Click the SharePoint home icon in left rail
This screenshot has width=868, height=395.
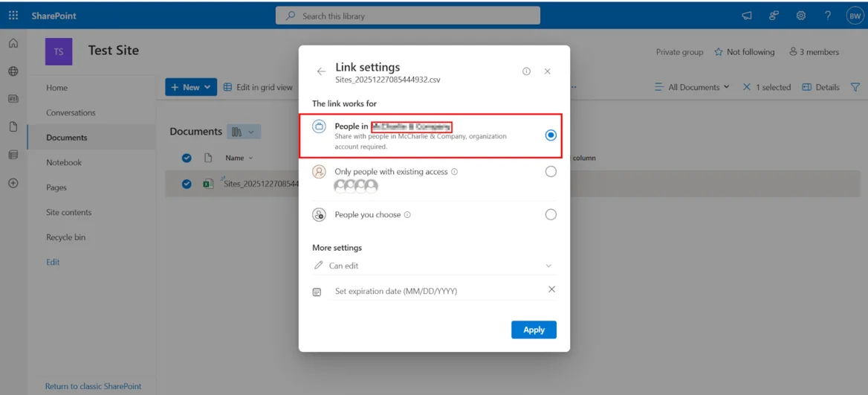13,44
